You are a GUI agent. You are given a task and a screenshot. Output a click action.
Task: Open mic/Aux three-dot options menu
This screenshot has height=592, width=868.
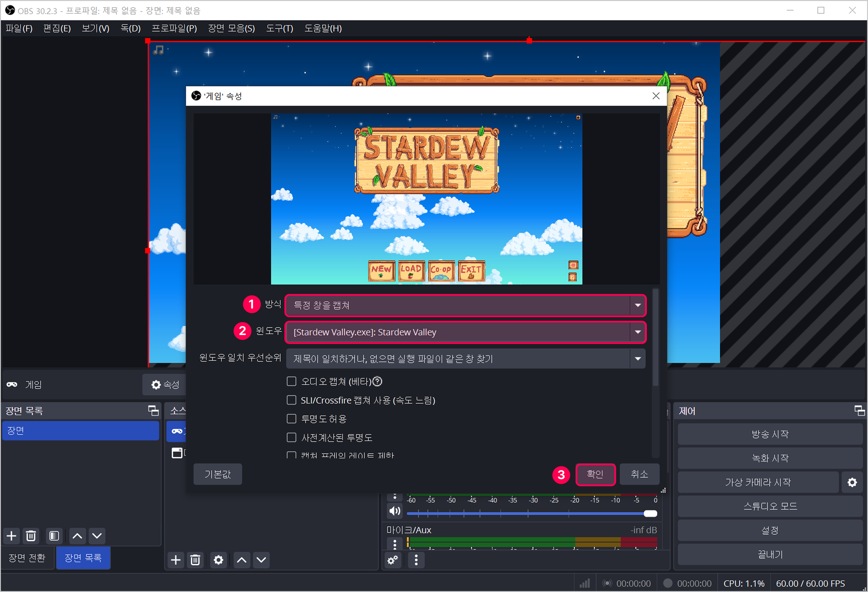click(395, 544)
